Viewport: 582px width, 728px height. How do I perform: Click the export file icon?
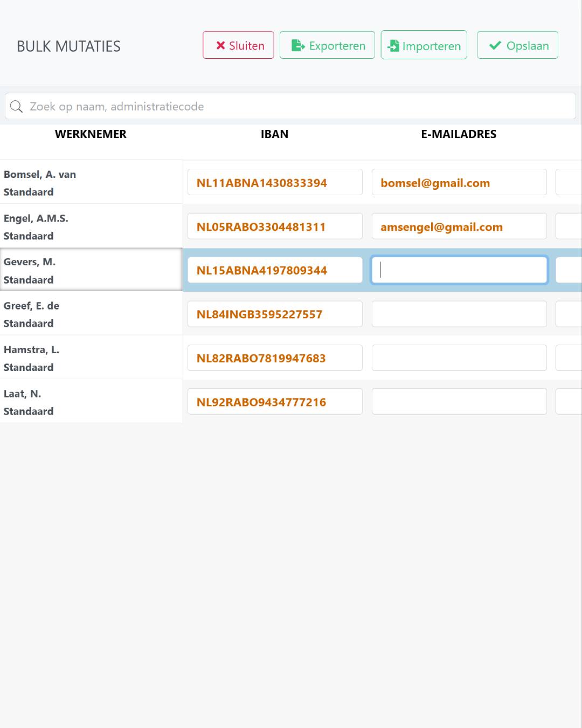coord(298,46)
